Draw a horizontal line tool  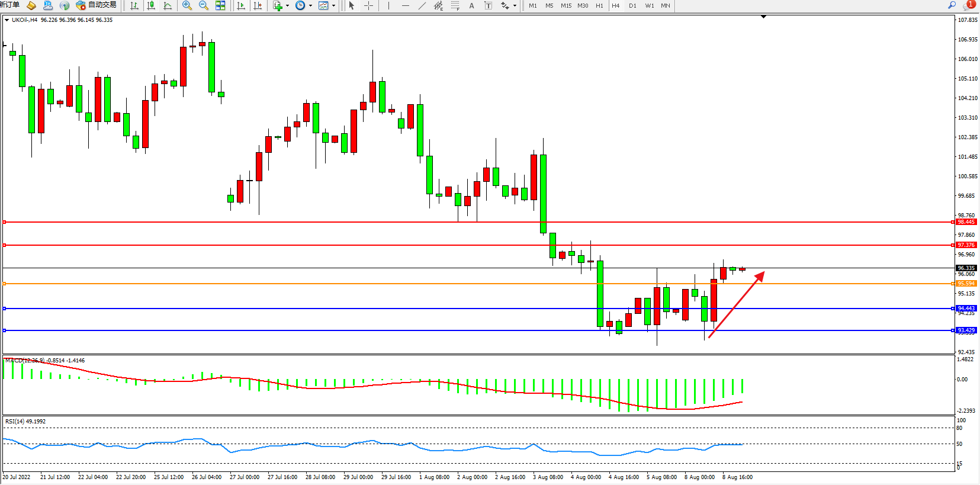point(405,5)
